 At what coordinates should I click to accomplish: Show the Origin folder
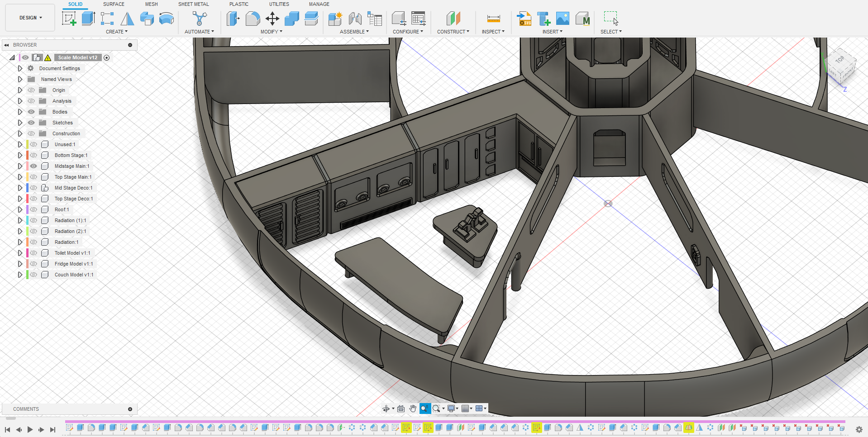31,90
